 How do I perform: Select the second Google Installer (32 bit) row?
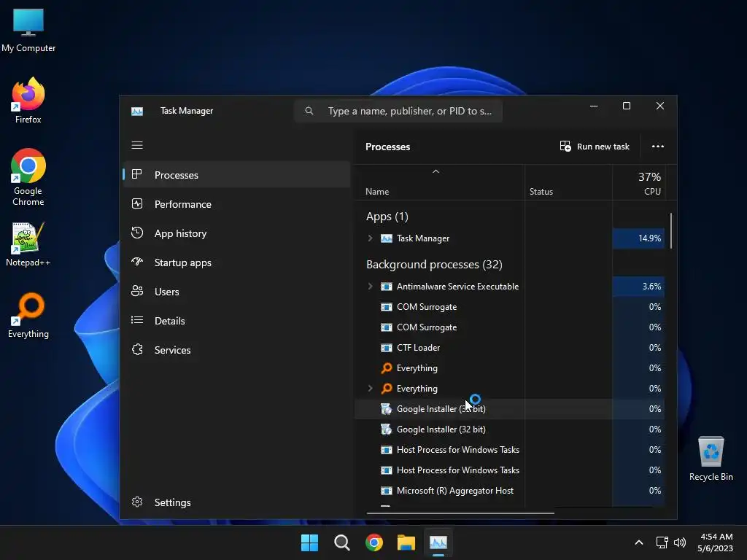click(510, 429)
